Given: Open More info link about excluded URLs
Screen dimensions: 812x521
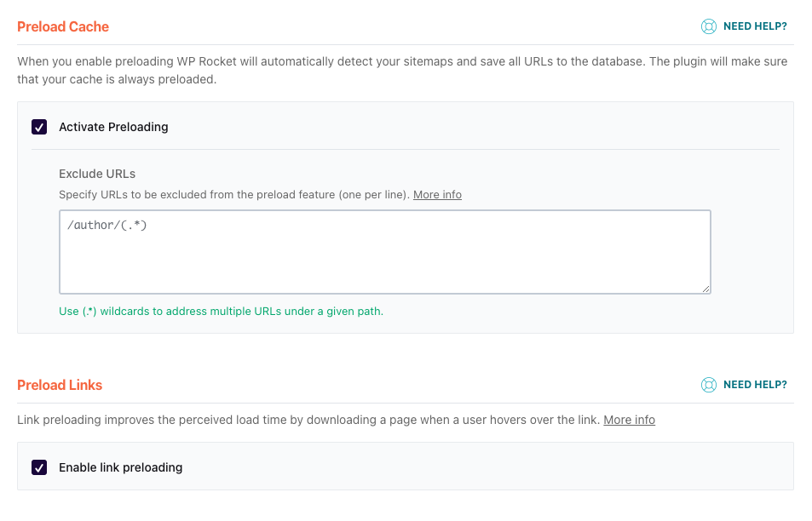Looking at the screenshot, I should 437,195.
